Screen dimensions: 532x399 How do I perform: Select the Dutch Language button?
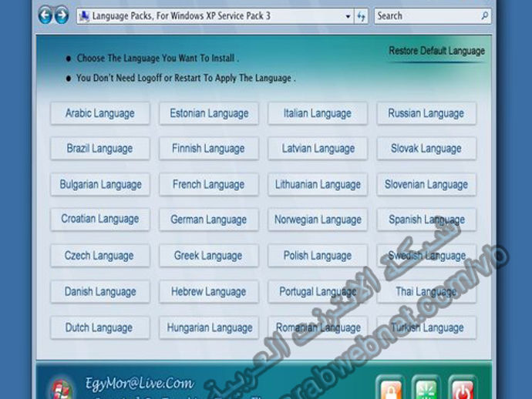click(100, 327)
